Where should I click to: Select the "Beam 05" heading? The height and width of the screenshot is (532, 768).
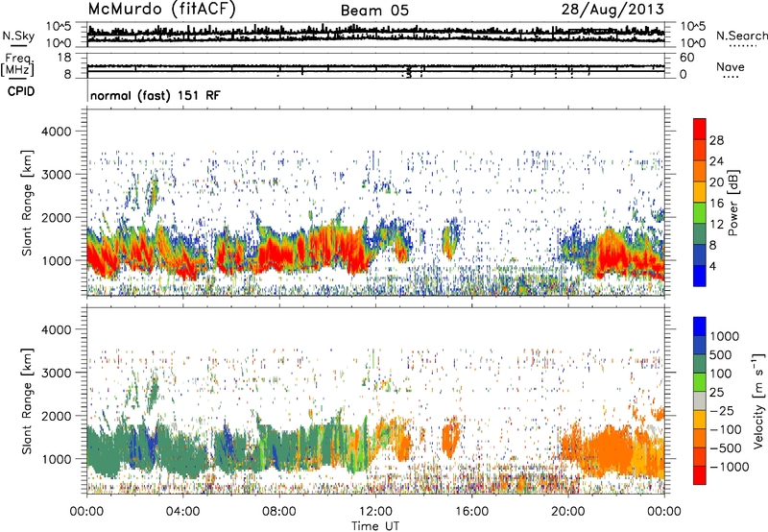coord(374,11)
